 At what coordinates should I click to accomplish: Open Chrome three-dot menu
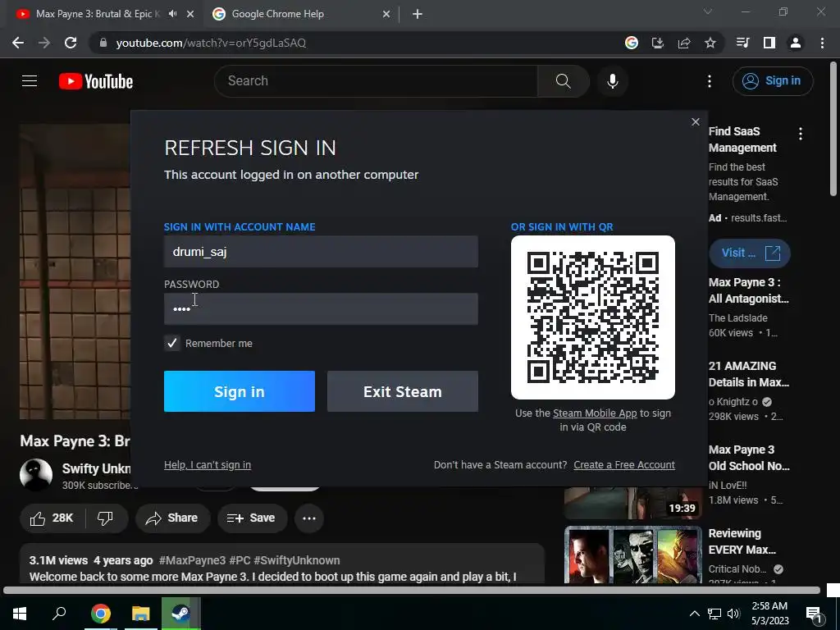click(822, 43)
